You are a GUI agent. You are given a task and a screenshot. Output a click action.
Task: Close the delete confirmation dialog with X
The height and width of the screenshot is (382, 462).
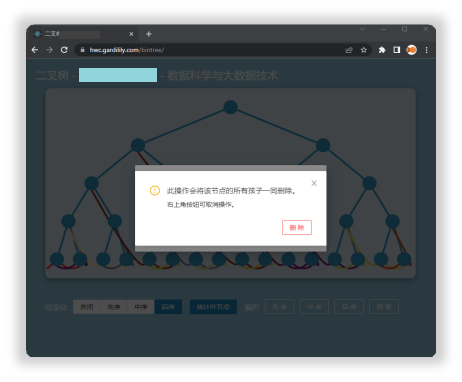[x=314, y=183]
